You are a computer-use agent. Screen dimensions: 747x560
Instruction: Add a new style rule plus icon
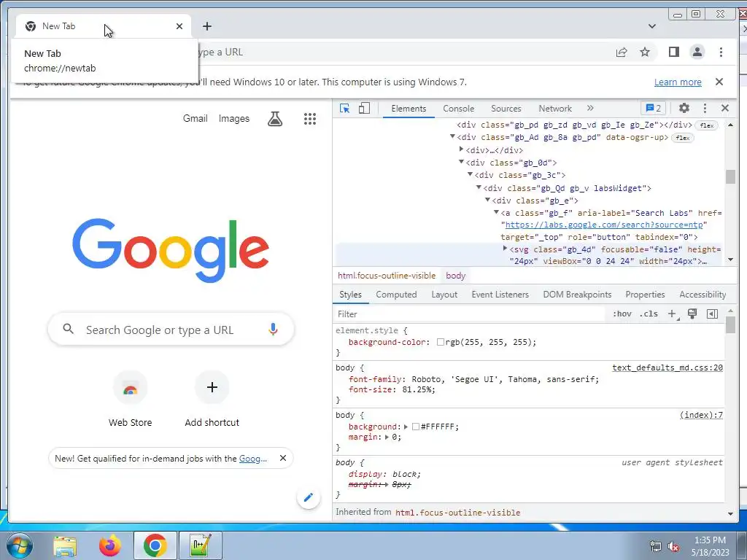(x=673, y=314)
